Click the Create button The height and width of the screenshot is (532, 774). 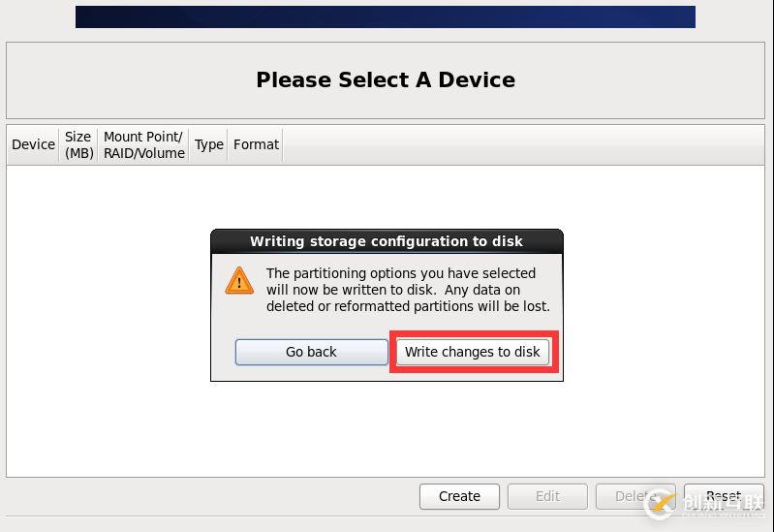(459, 496)
